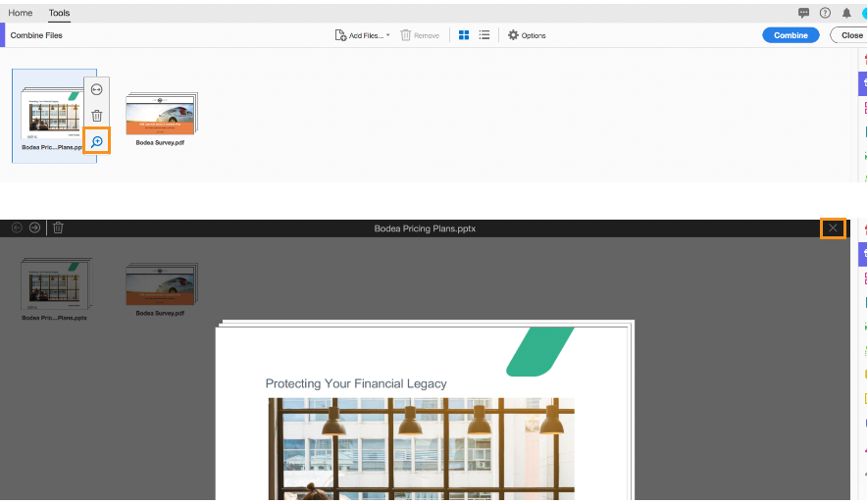Open the Add Files dropdown
867x504 pixels.
362,35
